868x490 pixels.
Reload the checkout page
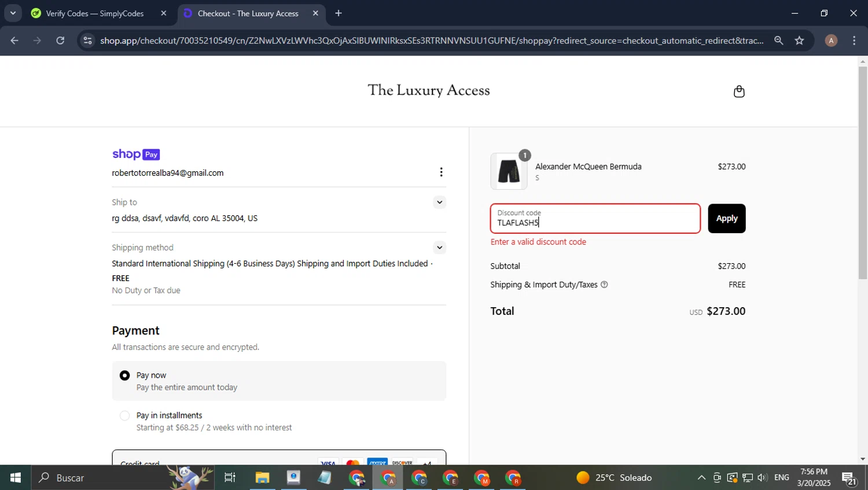click(x=60, y=40)
